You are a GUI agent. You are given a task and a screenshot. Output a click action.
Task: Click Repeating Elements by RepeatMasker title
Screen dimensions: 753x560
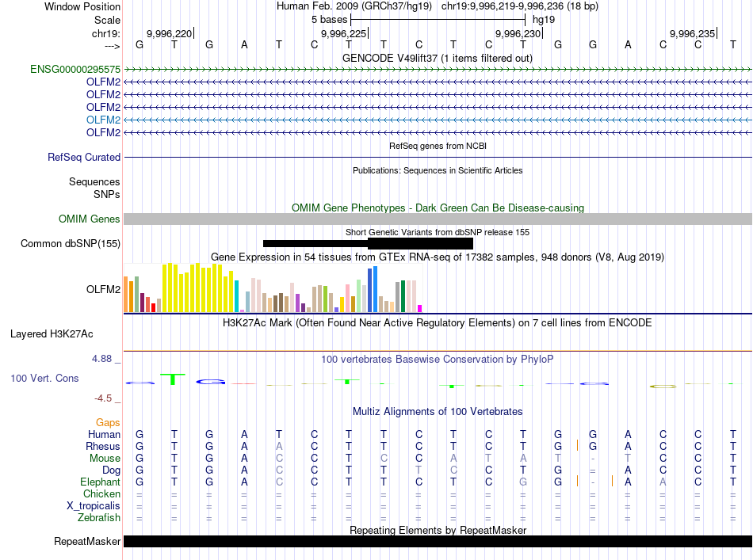click(x=438, y=530)
